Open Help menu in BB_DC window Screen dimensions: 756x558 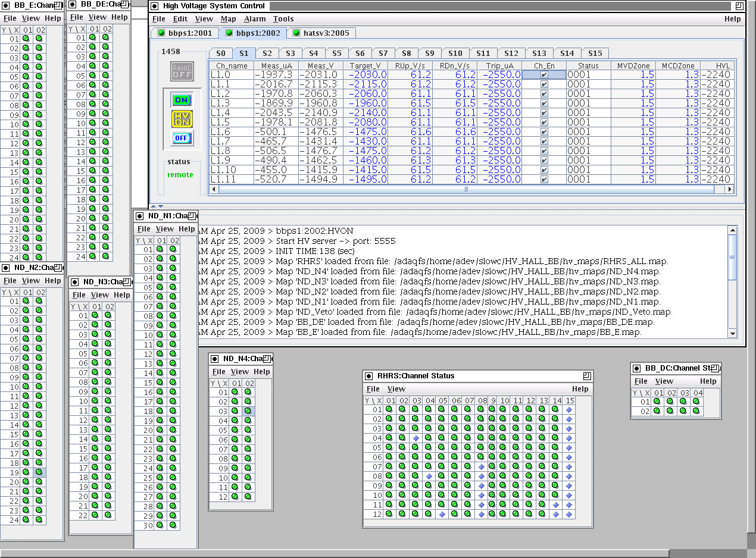pos(708,381)
